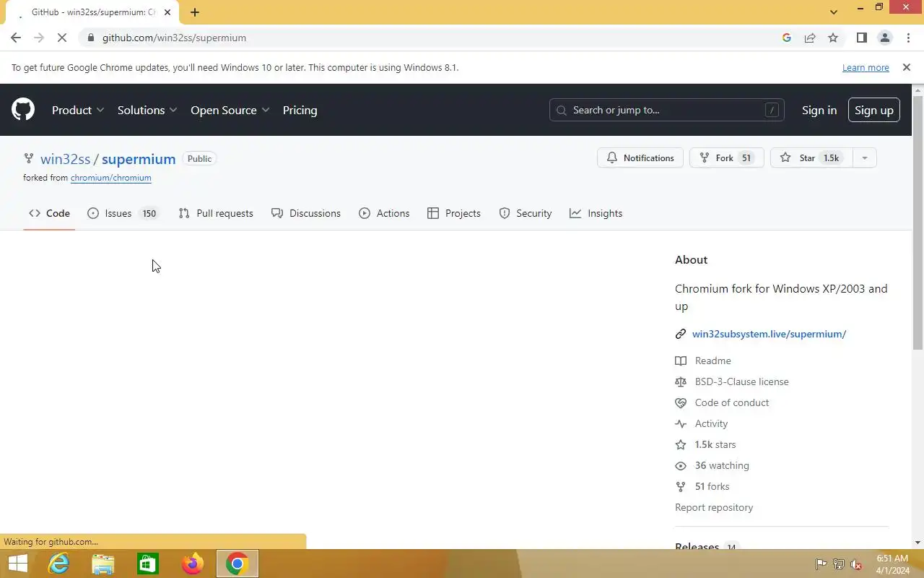Dismiss the Chrome updates notice bar
This screenshot has width=924, height=578.
[906, 67]
